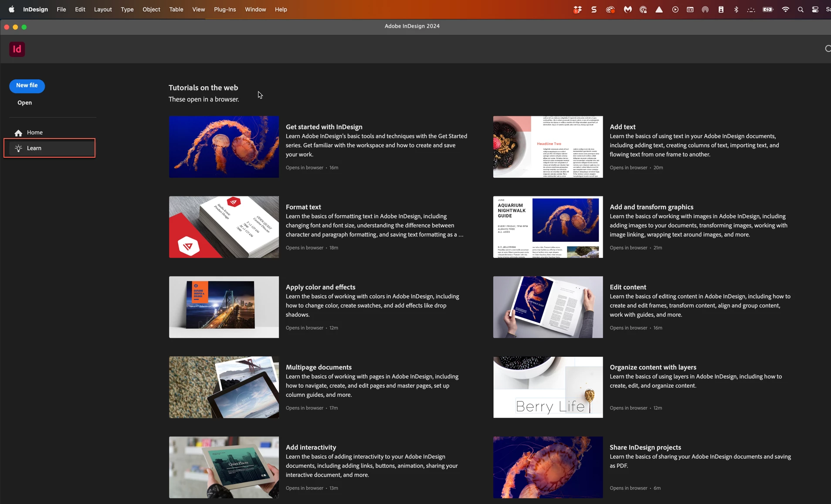Click the Apply color and effects bridge thumbnail
The height and width of the screenshot is (504, 831).
point(224,307)
